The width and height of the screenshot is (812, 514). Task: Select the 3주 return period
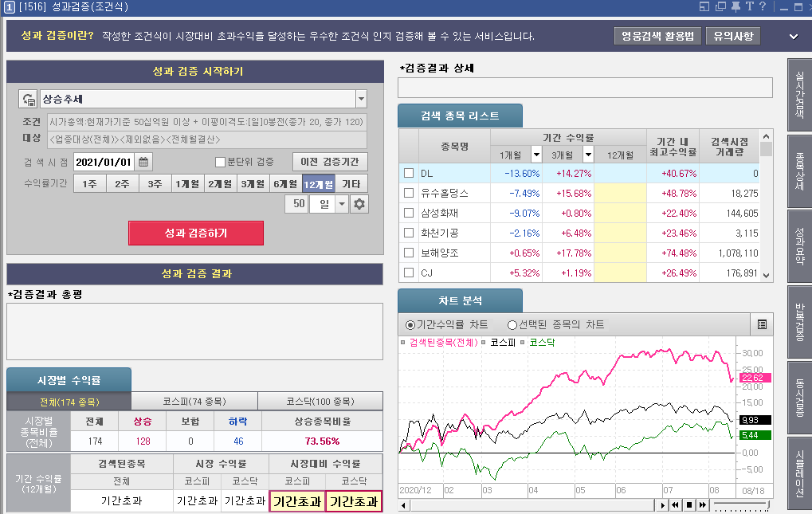pos(155,184)
